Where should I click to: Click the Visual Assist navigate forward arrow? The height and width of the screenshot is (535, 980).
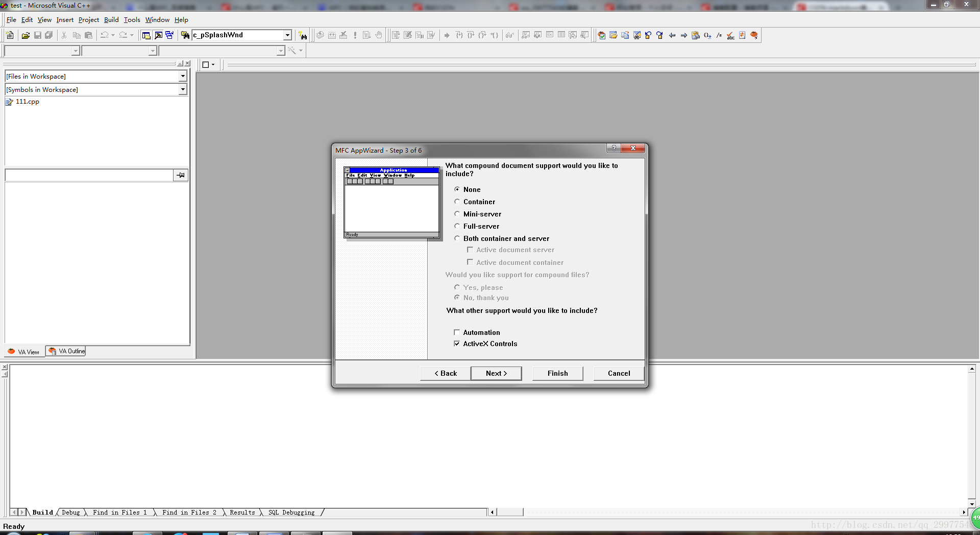pos(684,35)
